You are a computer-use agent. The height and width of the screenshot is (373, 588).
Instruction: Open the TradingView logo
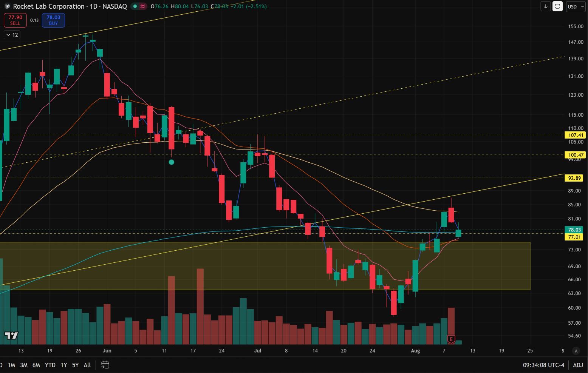(11, 335)
